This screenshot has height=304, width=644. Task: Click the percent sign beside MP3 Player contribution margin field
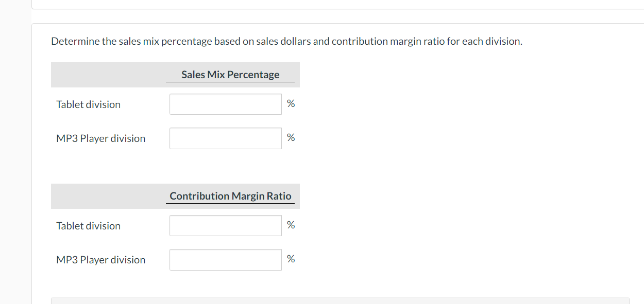click(291, 259)
